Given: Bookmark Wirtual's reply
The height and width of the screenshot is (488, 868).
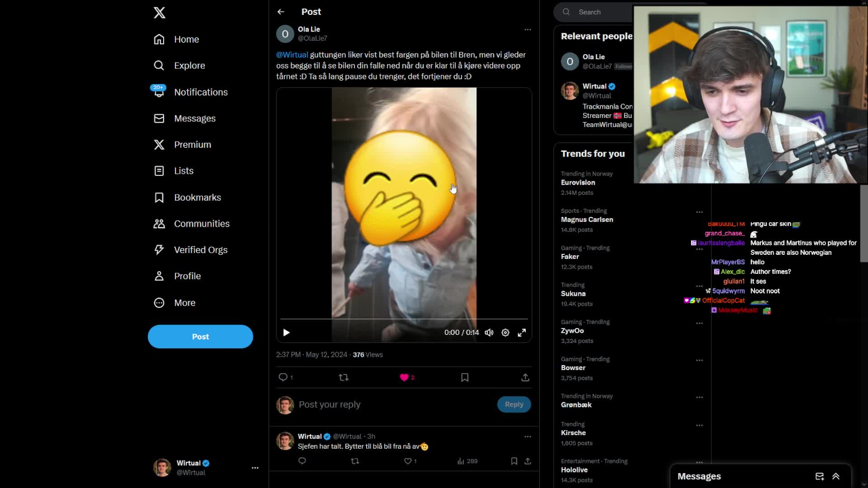Looking at the screenshot, I should (x=514, y=461).
